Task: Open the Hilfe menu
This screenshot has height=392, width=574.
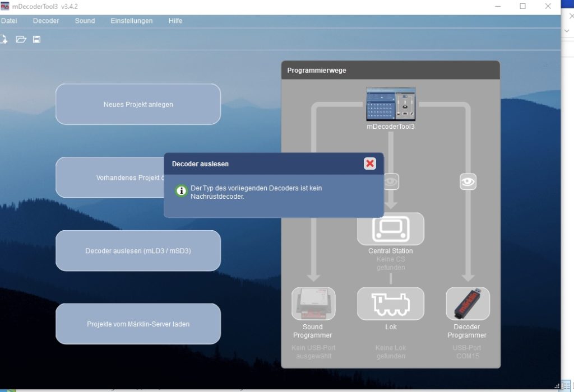Action: tap(175, 21)
